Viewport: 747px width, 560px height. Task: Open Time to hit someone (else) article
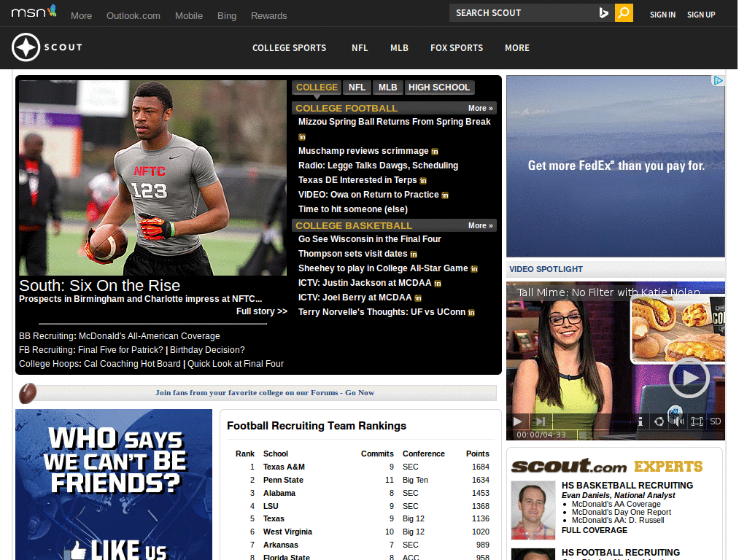pyautogui.click(x=353, y=209)
